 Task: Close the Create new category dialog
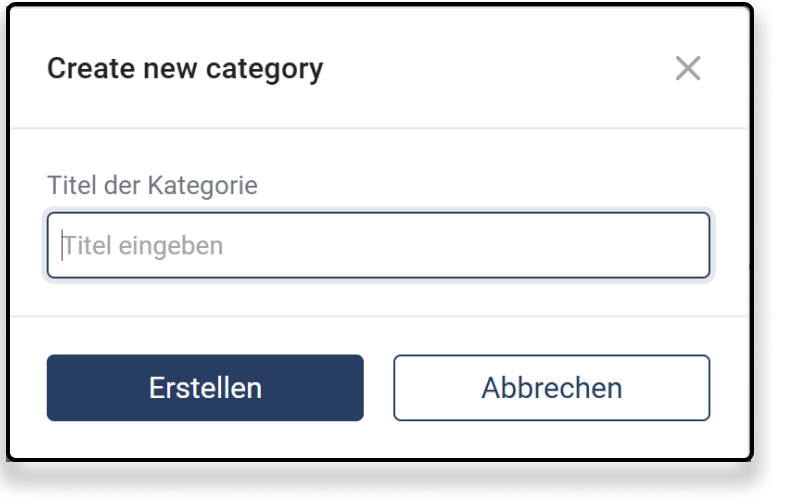click(688, 69)
